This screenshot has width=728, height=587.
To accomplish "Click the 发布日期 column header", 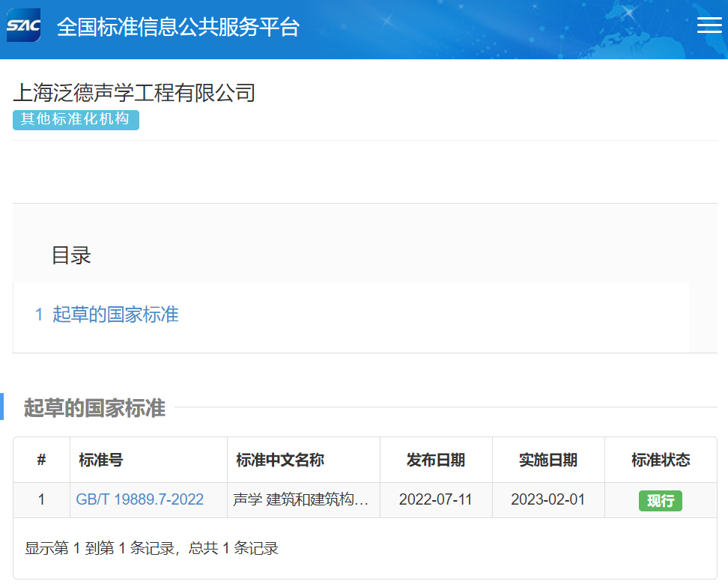I will click(x=435, y=460).
